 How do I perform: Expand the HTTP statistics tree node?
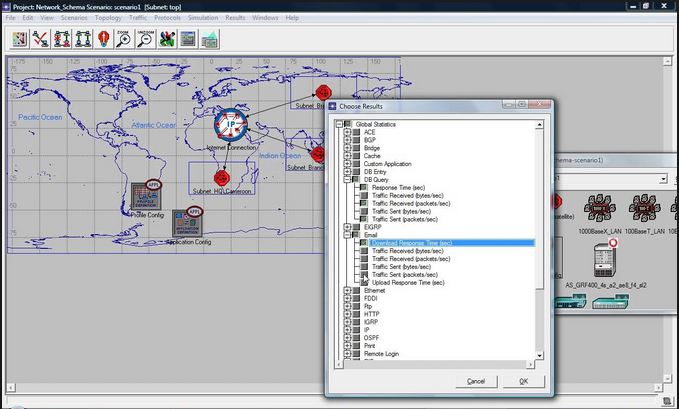pyautogui.click(x=349, y=314)
